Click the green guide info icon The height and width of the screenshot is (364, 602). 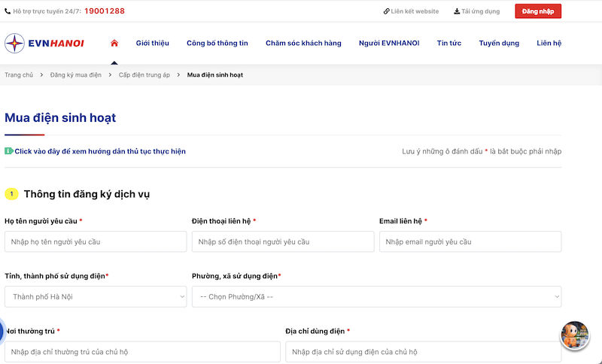[x=8, y=151]
